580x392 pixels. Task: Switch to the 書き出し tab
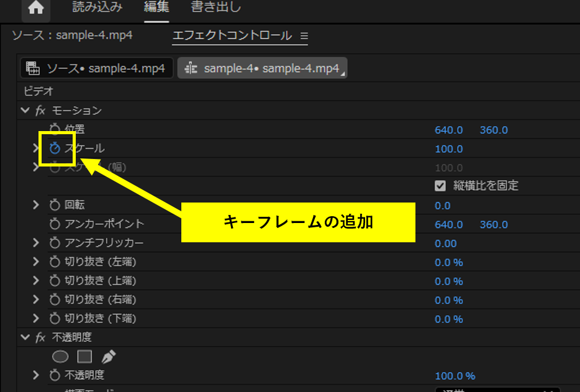pyautogui.click(x=215, y=9)
